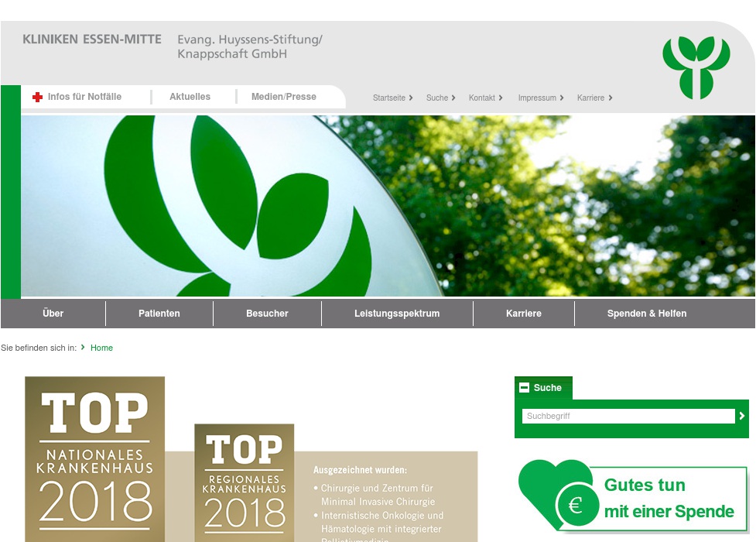Click the Home breadcrumb link
756x542 pixels.
pyautogui.click(x=101, y=348)
